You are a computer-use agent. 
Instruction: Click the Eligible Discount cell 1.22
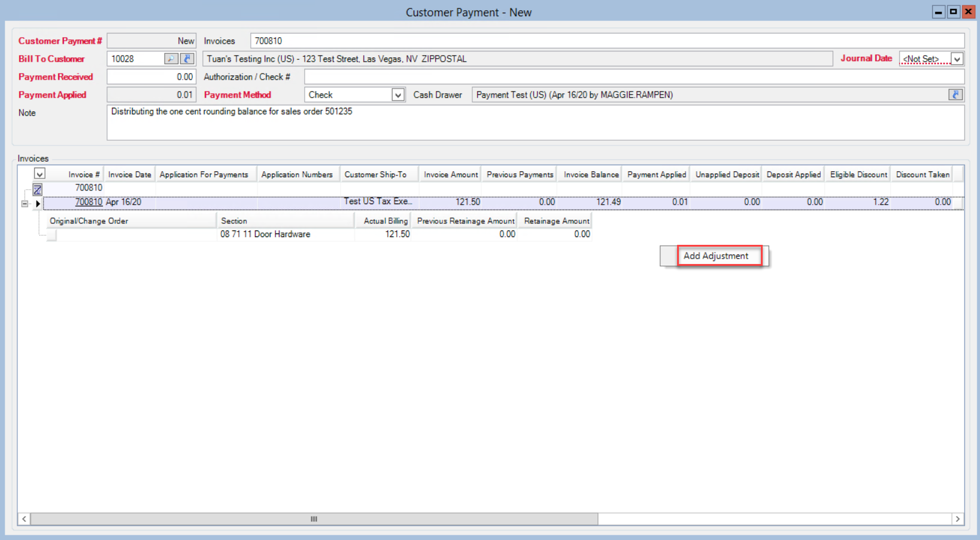click(857, 202)
